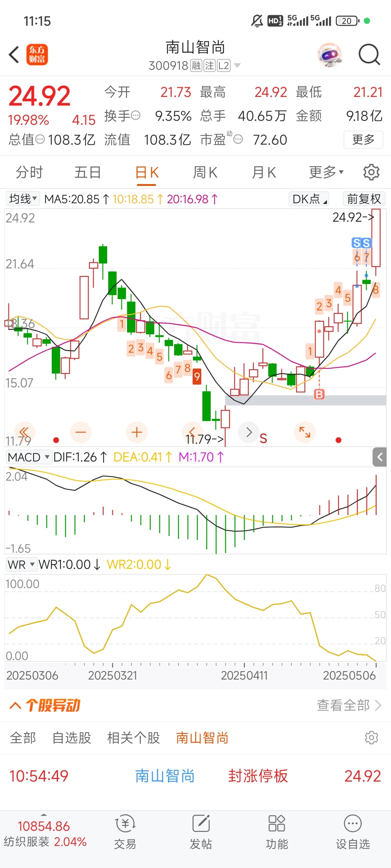Move chart one step right
Viewport: 391px width, 868px height.
[x=249, y=432]
